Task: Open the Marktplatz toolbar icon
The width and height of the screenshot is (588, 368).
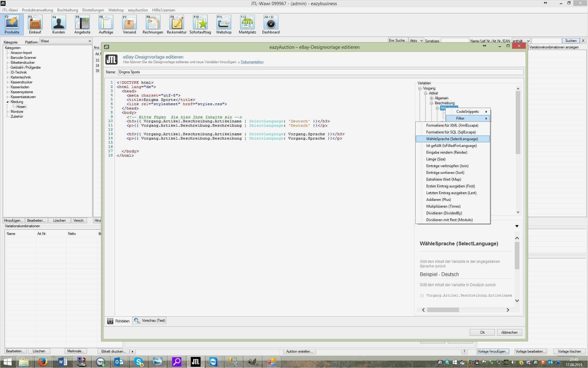Action: click(x=247, y=24)
